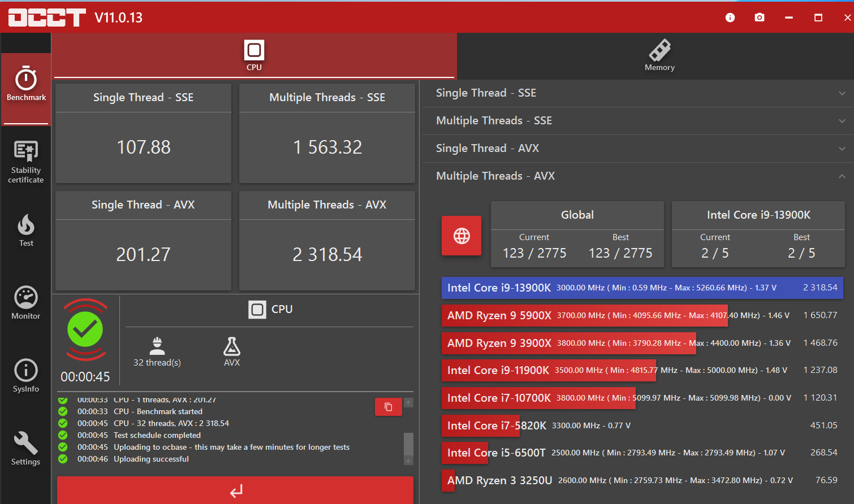Click the red return arrow button

[235, 490]
